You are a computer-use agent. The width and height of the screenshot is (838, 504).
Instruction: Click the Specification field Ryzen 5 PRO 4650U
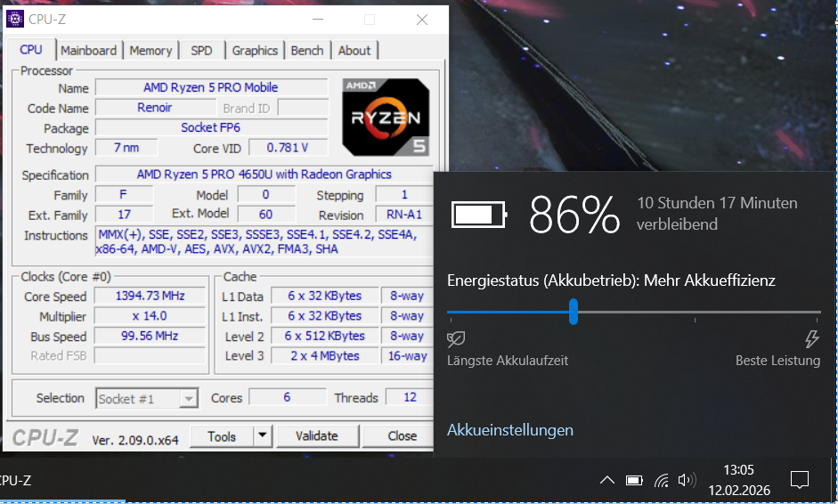click(x=264, y=175)
